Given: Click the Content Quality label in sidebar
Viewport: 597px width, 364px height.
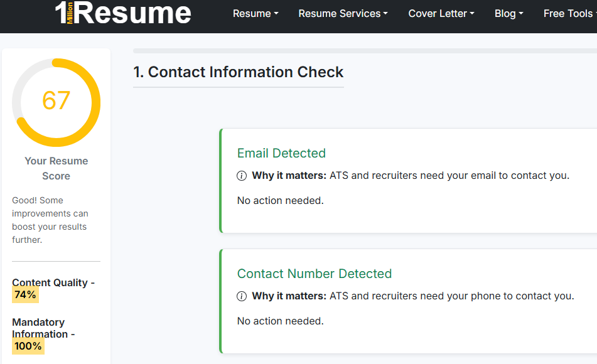Looking at the screenshot, I should tap(50, 282).
